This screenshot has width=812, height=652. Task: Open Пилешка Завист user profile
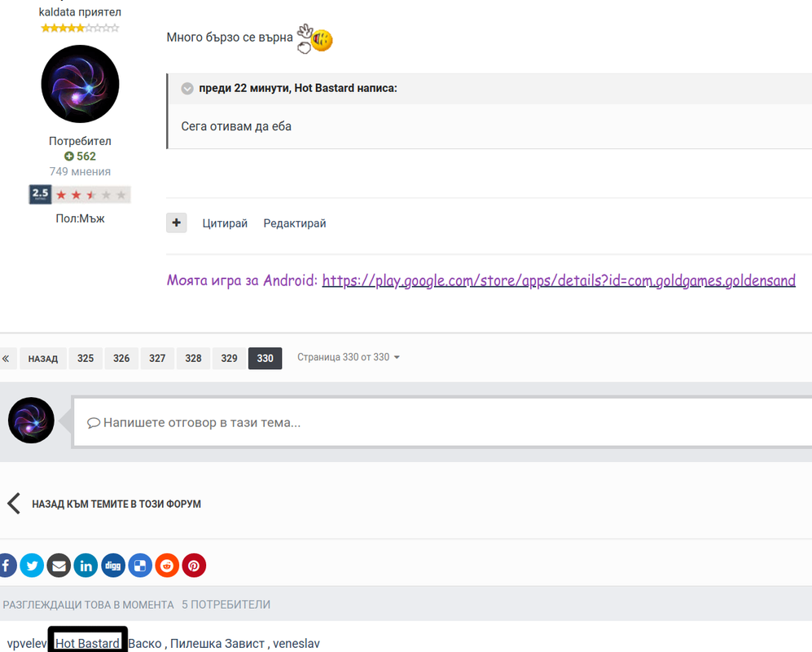(217, 643)
